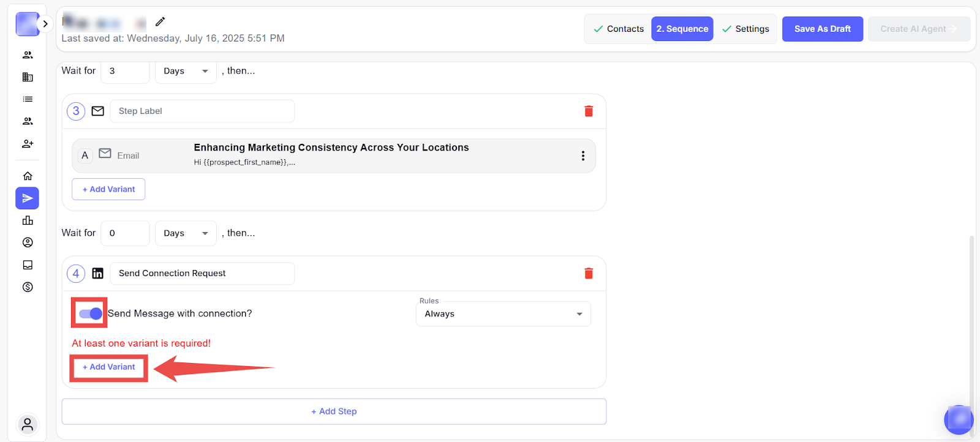Delete step 4 Send Connection Request
Screen dimensions: 980x442
click(x=588, y=273)
